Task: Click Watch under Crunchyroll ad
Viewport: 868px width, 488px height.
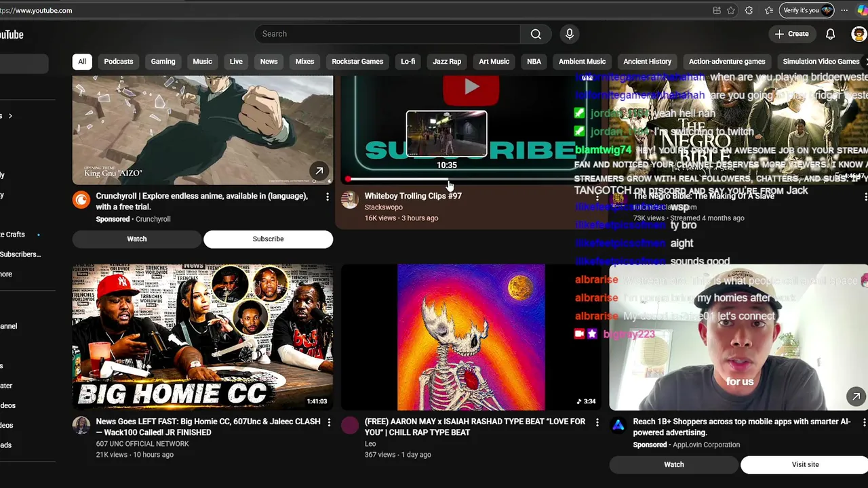Action: click(137, 239)
